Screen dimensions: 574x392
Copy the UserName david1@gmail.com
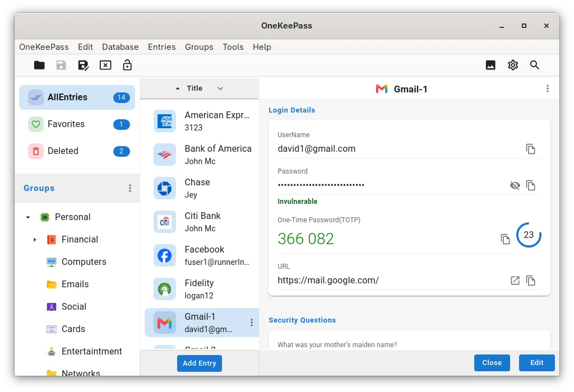click(530, 149)
